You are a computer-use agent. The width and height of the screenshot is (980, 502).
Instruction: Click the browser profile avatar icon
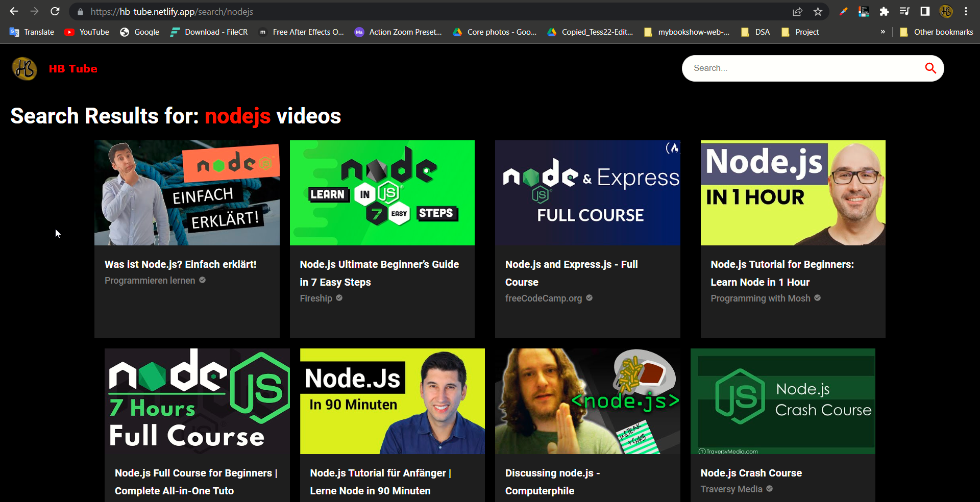(x=947, y=11)
